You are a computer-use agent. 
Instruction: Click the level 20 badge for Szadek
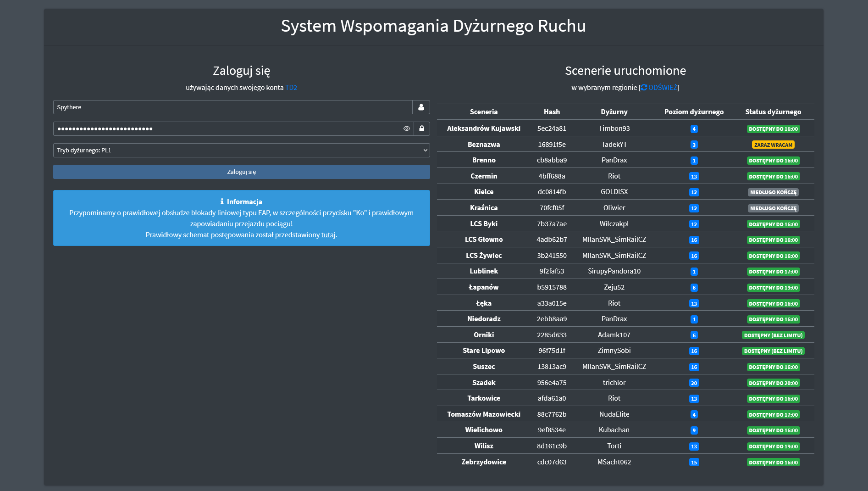click(x=694, y=383)
